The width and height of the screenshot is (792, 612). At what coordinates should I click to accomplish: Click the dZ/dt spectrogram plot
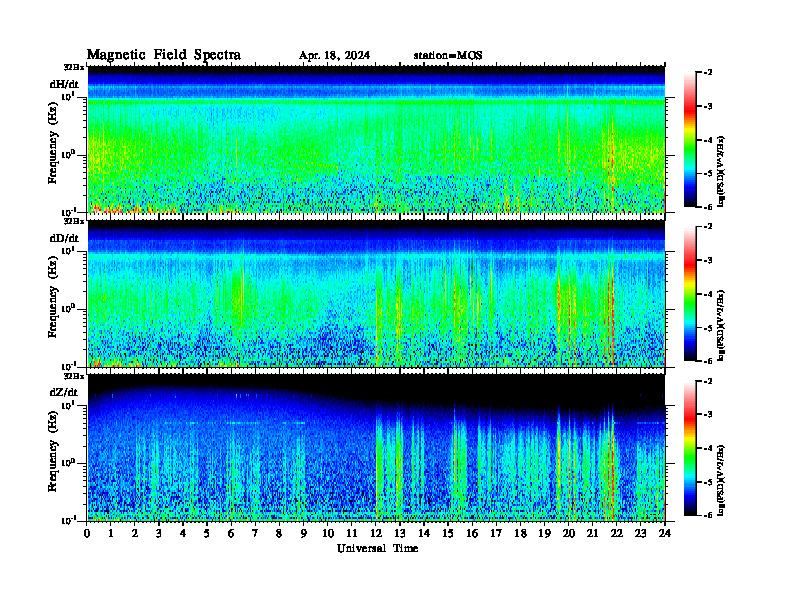376,447
